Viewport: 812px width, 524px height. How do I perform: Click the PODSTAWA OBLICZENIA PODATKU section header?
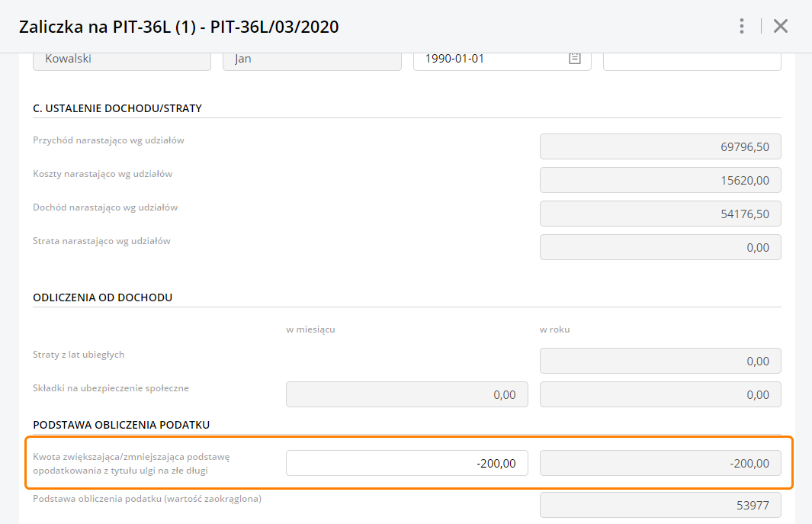121,424
